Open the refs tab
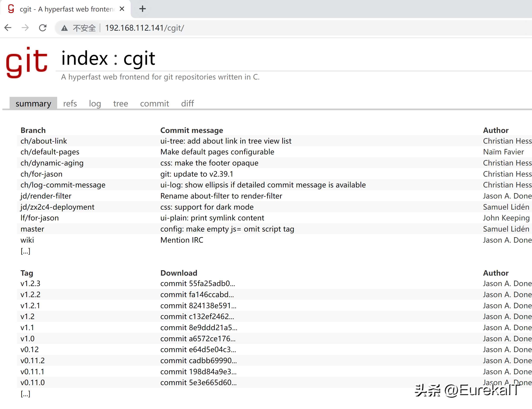This screenshot has width=532, height=409. click(70, 103)
